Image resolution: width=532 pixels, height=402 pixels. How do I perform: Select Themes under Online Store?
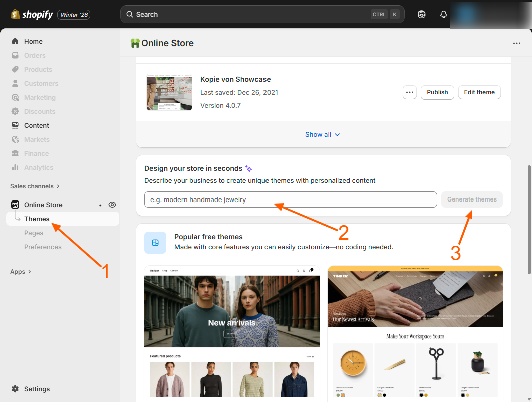63,219
